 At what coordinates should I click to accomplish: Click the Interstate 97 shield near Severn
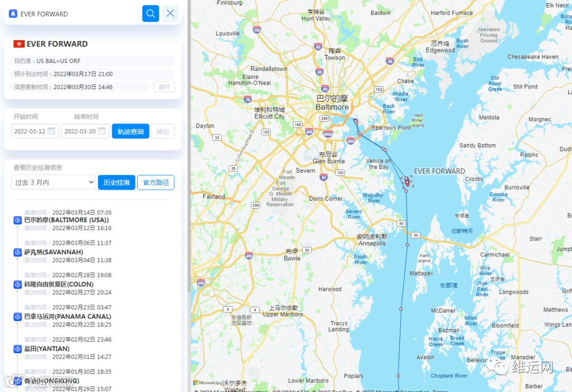(323, 177)
